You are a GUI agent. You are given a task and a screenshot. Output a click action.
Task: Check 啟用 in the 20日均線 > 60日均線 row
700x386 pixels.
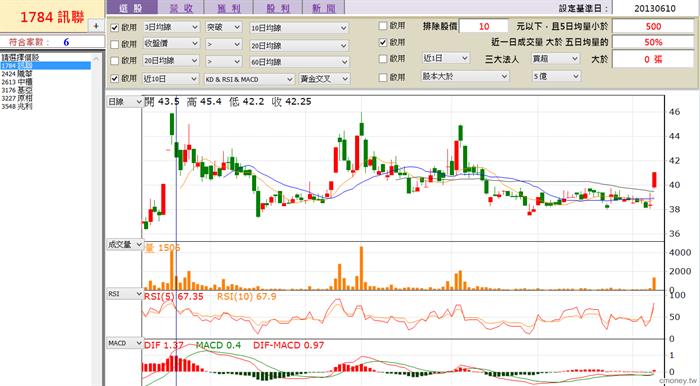click(x=115, y=61)
